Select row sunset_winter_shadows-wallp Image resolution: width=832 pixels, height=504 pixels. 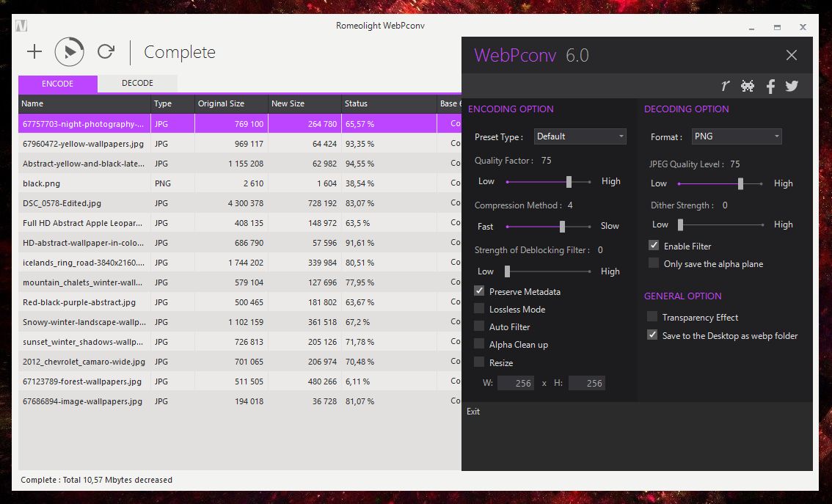click(240, 342)
